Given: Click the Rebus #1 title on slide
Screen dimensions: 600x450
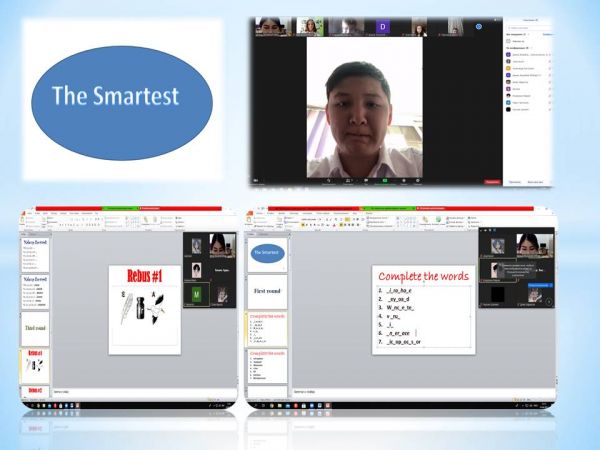Looking at the screenshot, I should [x=145, y=274].
